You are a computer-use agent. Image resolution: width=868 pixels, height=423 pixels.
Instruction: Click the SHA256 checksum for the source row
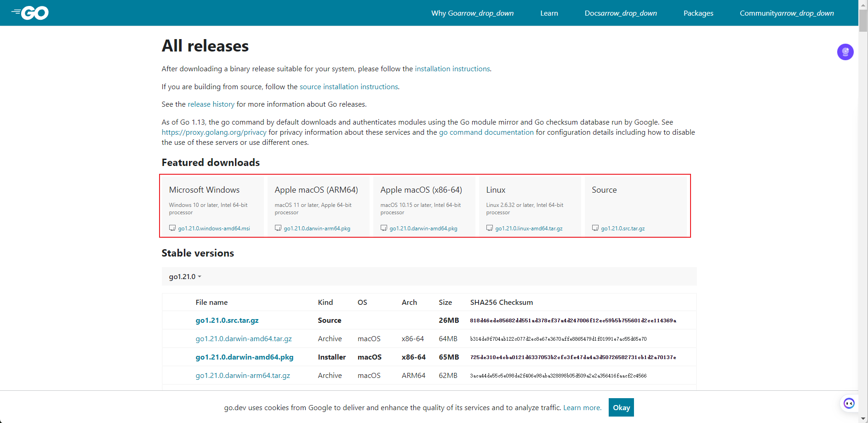(x=573, y=320)
